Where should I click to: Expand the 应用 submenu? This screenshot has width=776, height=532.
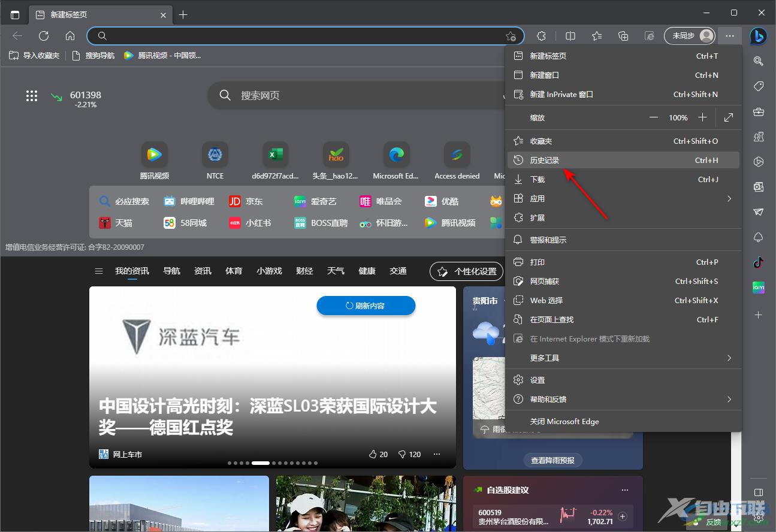pos(624,198)
